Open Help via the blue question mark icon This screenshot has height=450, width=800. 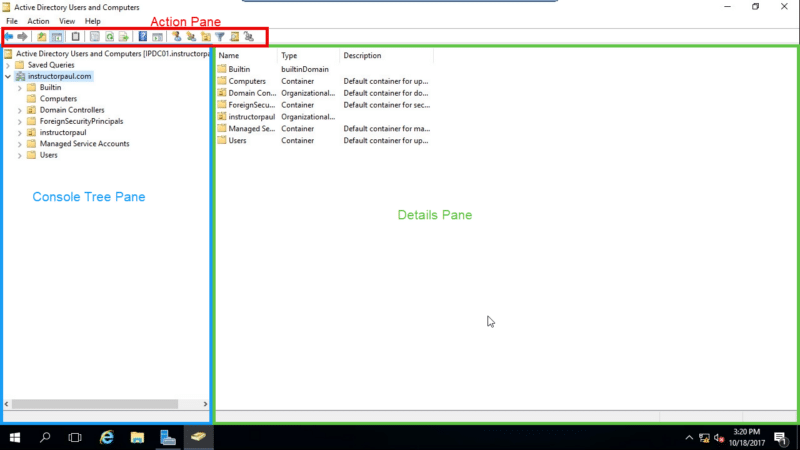143,37
